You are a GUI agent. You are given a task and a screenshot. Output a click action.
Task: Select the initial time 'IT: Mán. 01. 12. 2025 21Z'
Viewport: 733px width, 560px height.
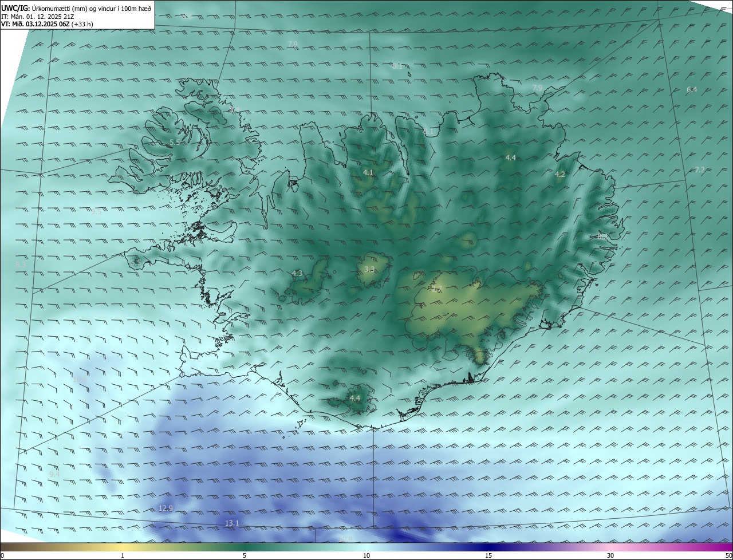coord(38,17)
